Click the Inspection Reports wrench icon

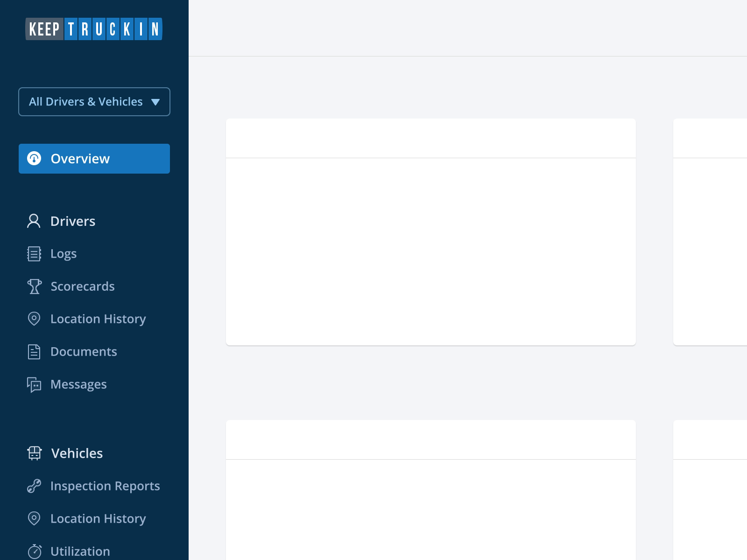point(34,486)
